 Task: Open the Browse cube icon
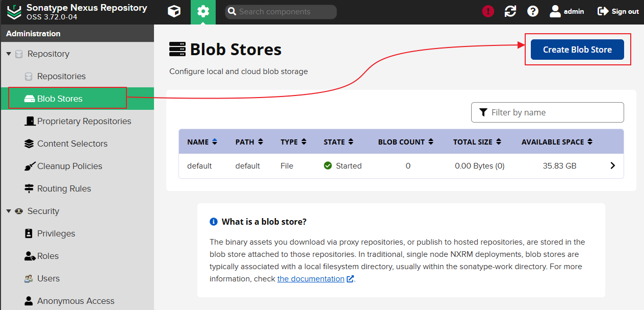[x=174, y=11]
